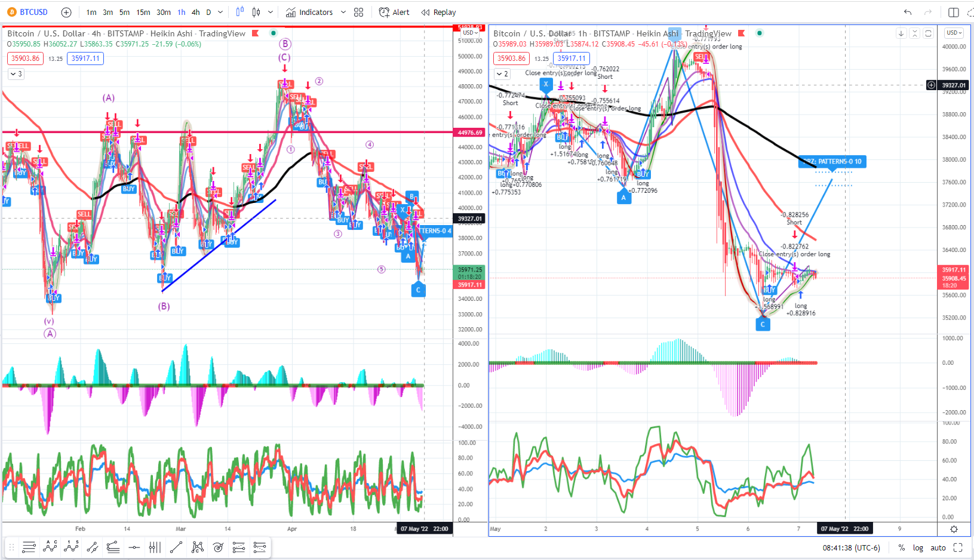Expand the chart type dropdown arrow

click(271, 12)
